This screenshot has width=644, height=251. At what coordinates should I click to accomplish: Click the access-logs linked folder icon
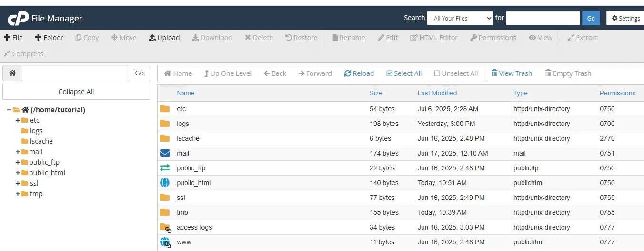point(165,228)
